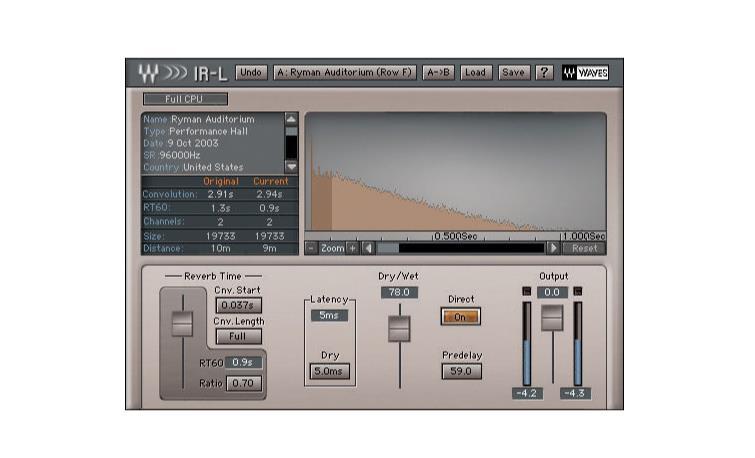Open the Save menu
The height and width of the screenshot is (458, 755).
513,73
